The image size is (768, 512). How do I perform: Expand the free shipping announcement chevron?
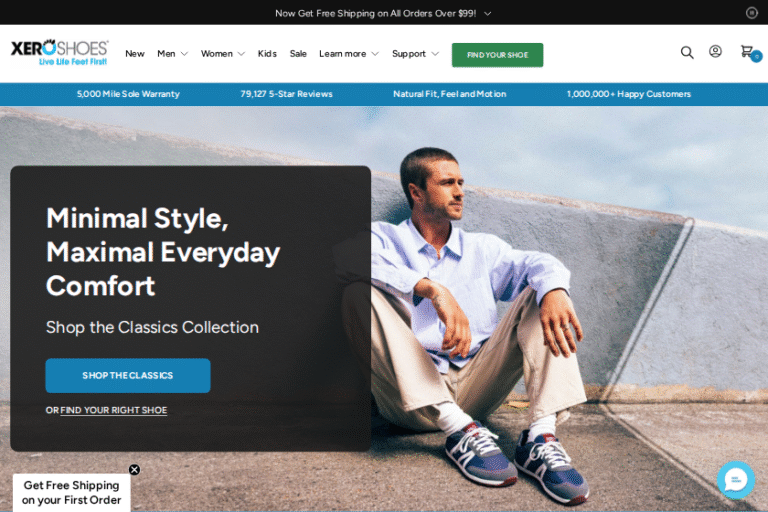[488, 14]
